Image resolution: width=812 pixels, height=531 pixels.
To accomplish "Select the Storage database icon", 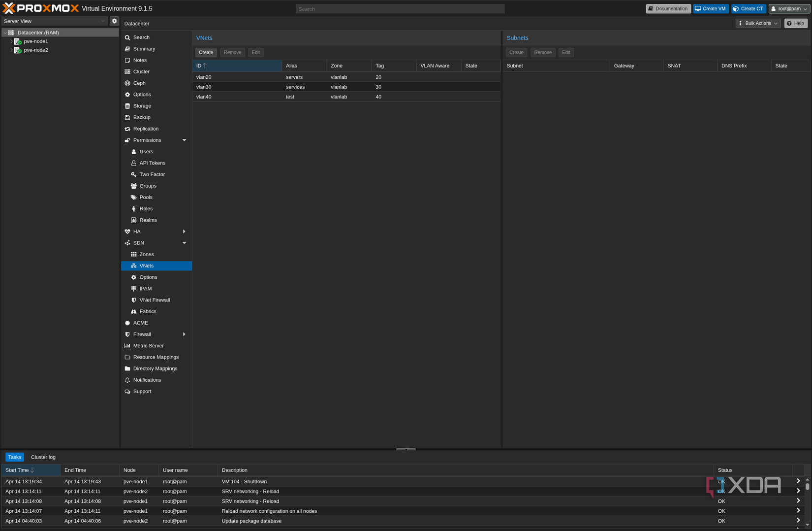I will [x=127, y=106].
